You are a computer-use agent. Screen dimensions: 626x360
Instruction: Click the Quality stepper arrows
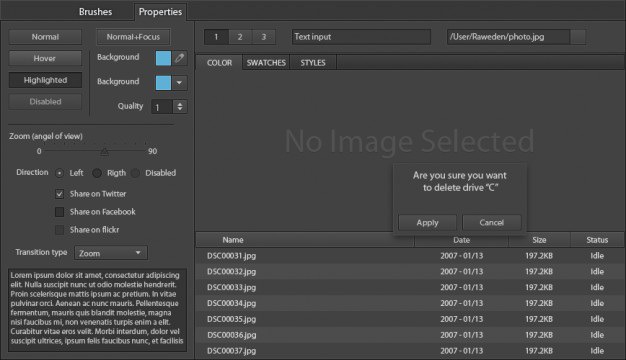coord(180,107)
